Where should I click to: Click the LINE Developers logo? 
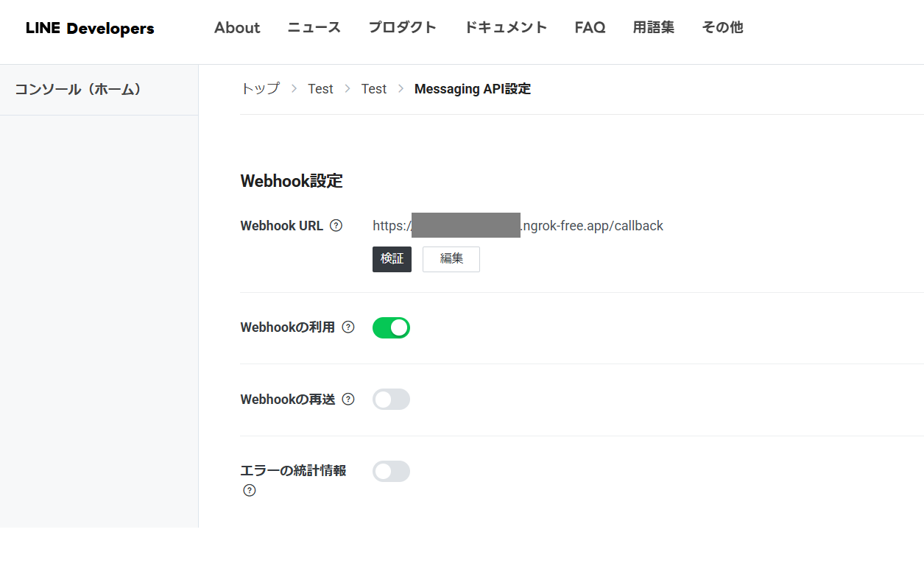click(x=89, y=28)
